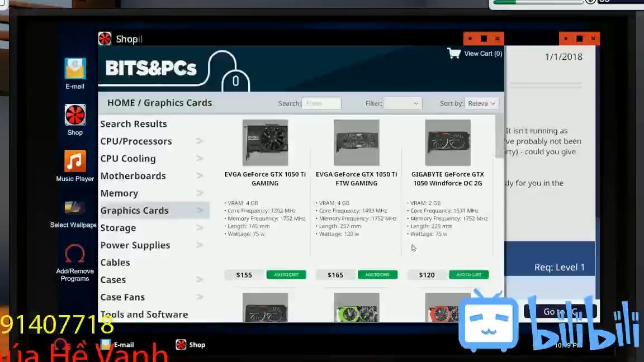The image size is (644, 362).
Task: Open the Select Wallpaper desktop icon
Action: [74, 213]
